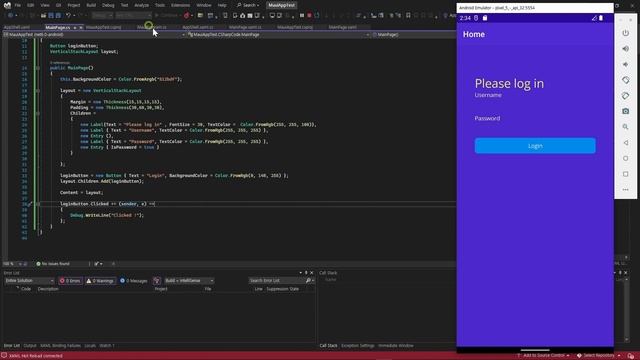The image size is (640, 360).
Task: Open the Debug menu
Action: tap(108, 5)
